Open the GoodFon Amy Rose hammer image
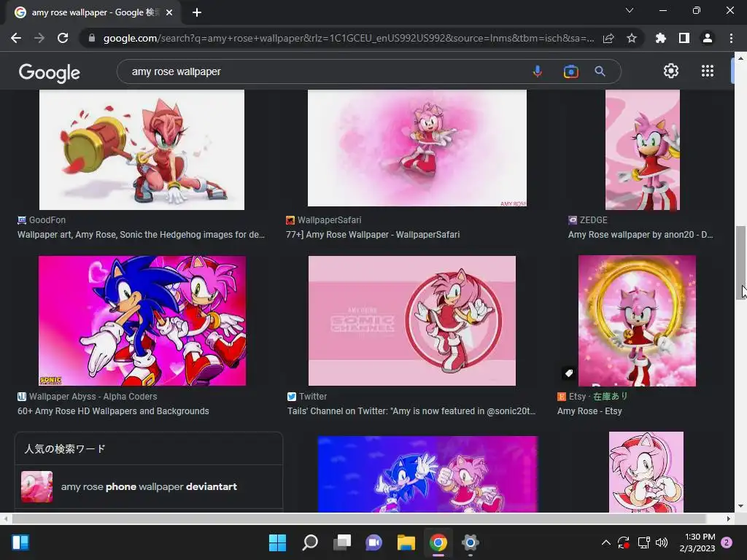 (x=142, y=149)
